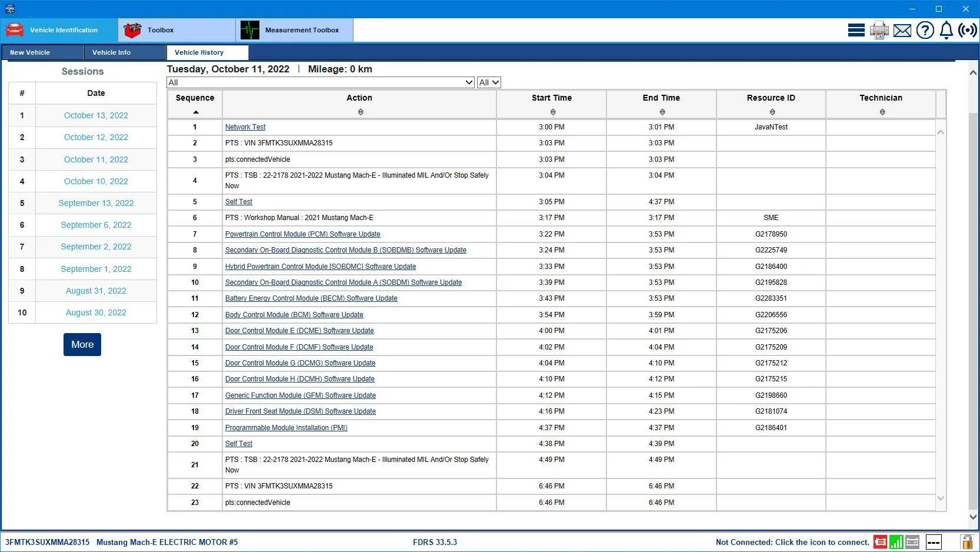Open the mail envelope icon
The height and width of the screenshot is (552, 980).
(x=902, y=31)
